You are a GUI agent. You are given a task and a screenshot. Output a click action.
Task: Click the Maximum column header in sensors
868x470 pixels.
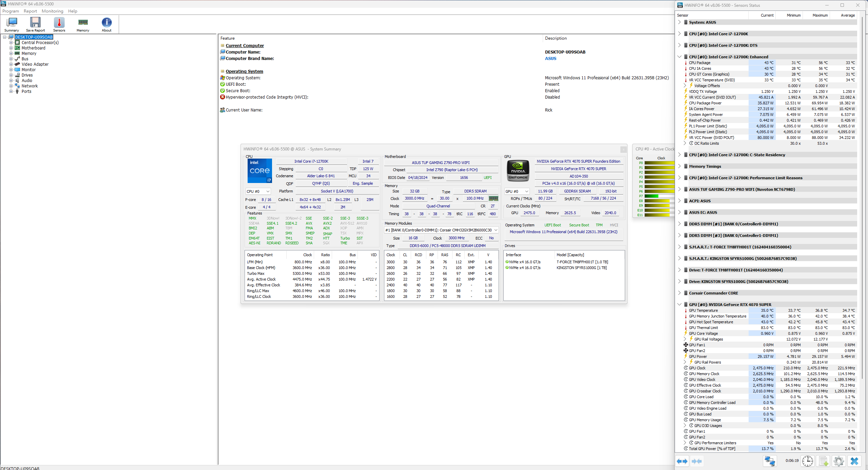(x=816, y=16)
